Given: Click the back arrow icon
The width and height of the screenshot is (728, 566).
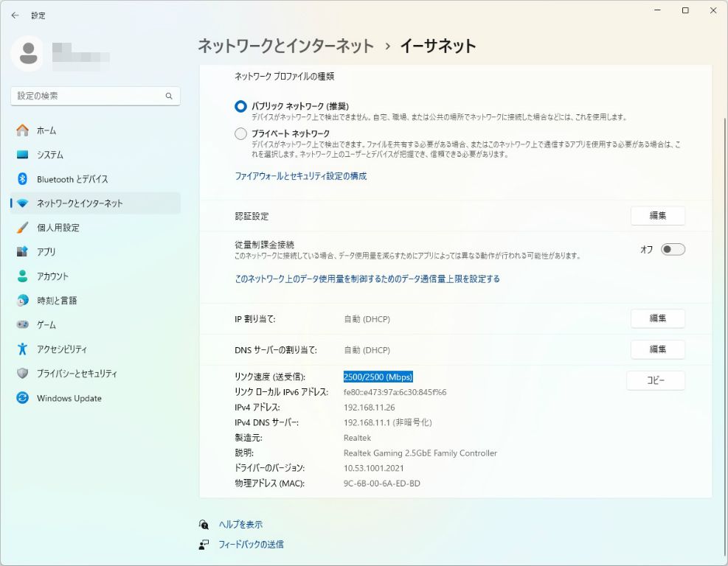Looking at the screenshot, I should [x=15, y=15].
